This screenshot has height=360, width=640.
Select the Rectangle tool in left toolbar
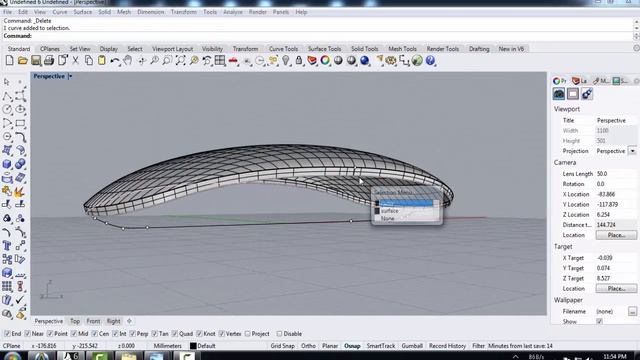click(x=20, y=123)
